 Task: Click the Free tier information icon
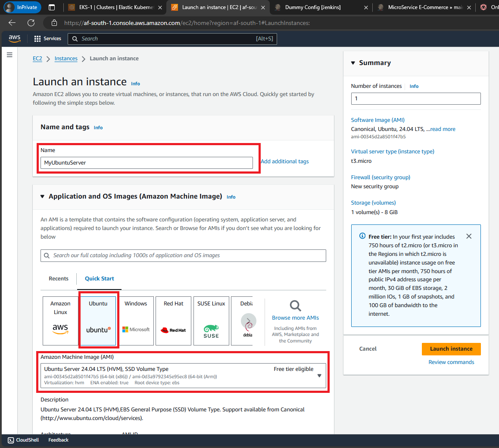pyautogui.click(x=362, y=236)
